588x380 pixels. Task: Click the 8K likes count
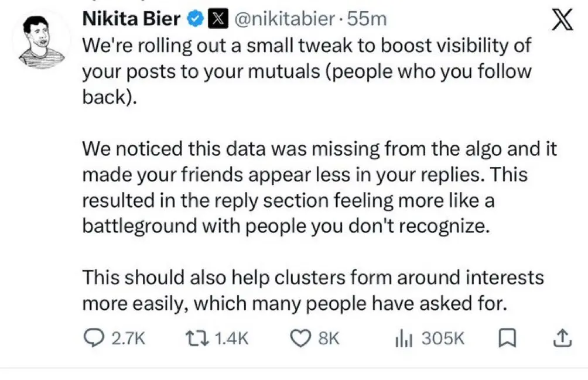click(x=329, y=338)
